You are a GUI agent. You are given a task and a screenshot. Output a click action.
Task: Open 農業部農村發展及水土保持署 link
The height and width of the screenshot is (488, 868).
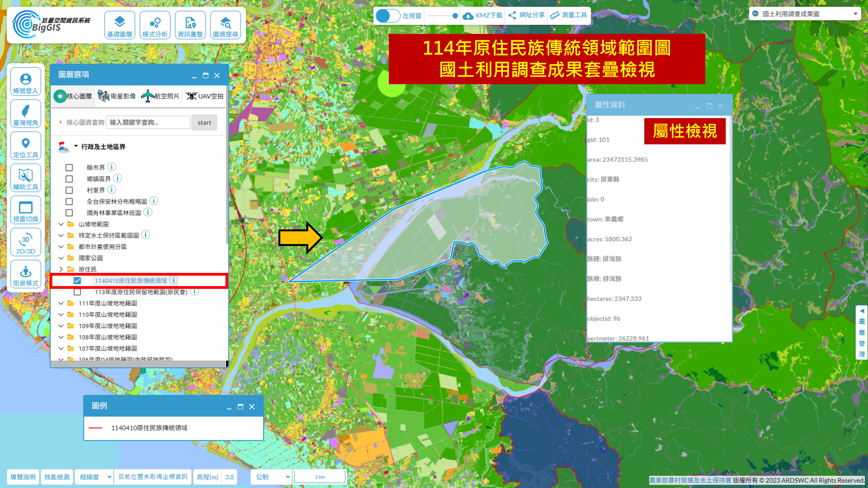point(690,480)
